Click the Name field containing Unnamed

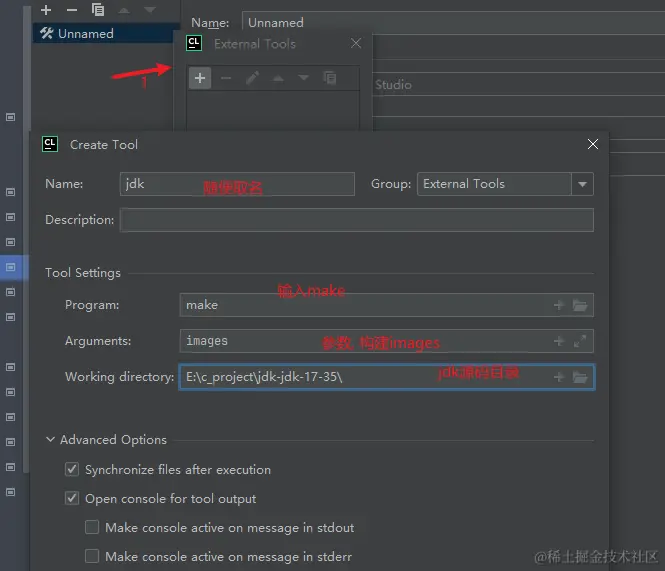[453, 22]
